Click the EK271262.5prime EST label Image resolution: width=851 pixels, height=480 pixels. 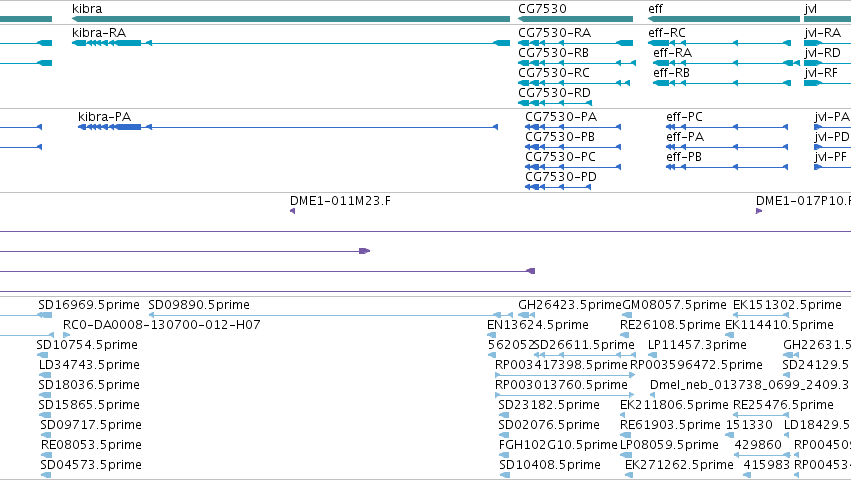(679, 465)
